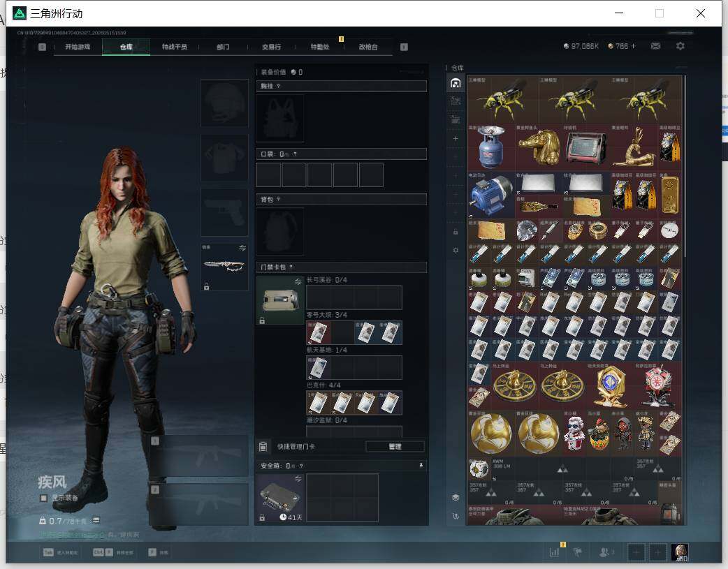Click the left page arrow beside 开始游戏
The image size is (728, 569).
point(42,47)
